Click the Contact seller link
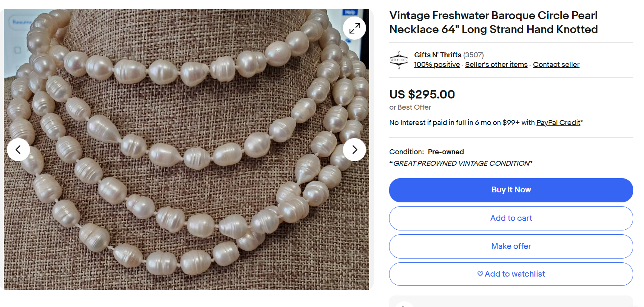Screen dimensions: 644x307 pos(556,65)
